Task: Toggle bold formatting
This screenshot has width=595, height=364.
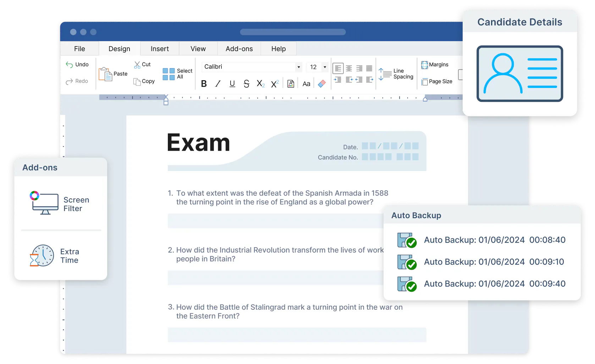Action: tap(204, 83)
